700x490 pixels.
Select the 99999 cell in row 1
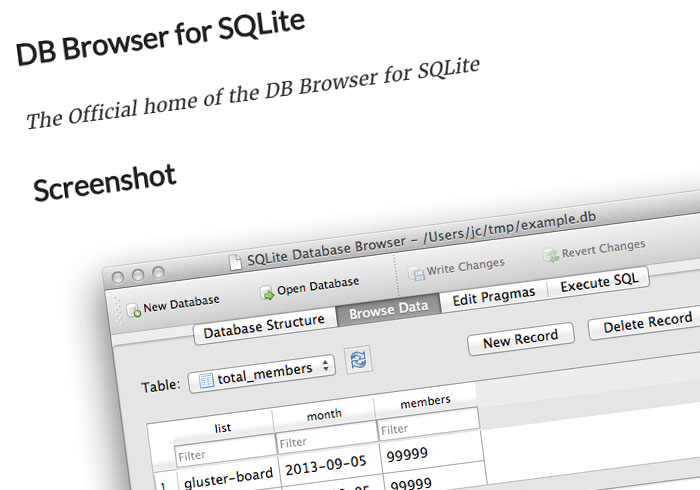[432, 452]
